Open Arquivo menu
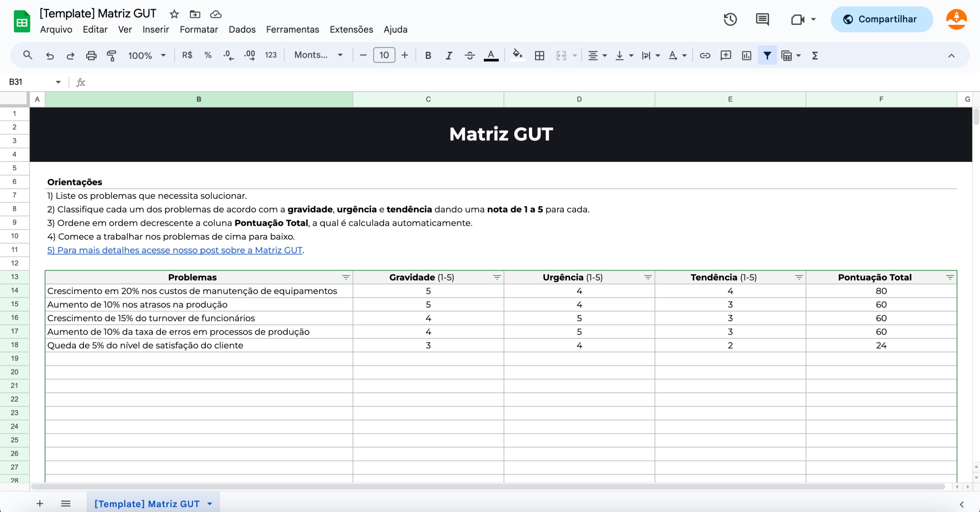 [56, 29]
